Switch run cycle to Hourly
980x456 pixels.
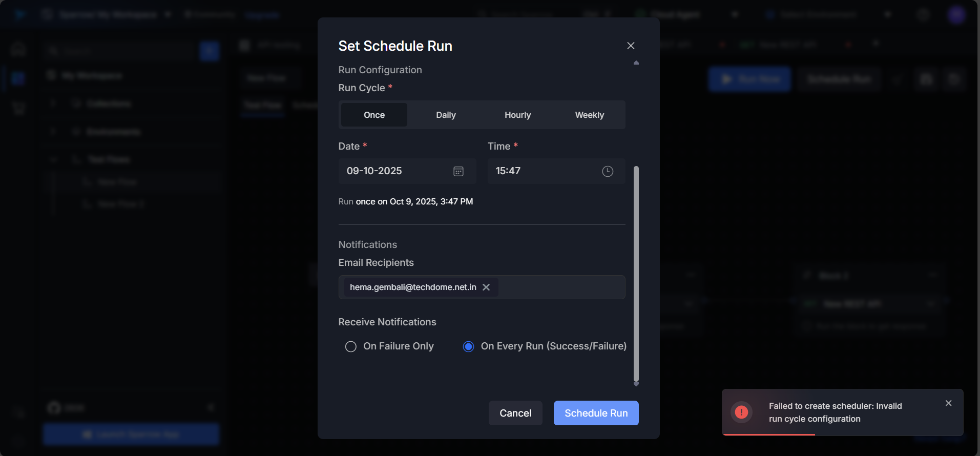click(x=517, y=115)
